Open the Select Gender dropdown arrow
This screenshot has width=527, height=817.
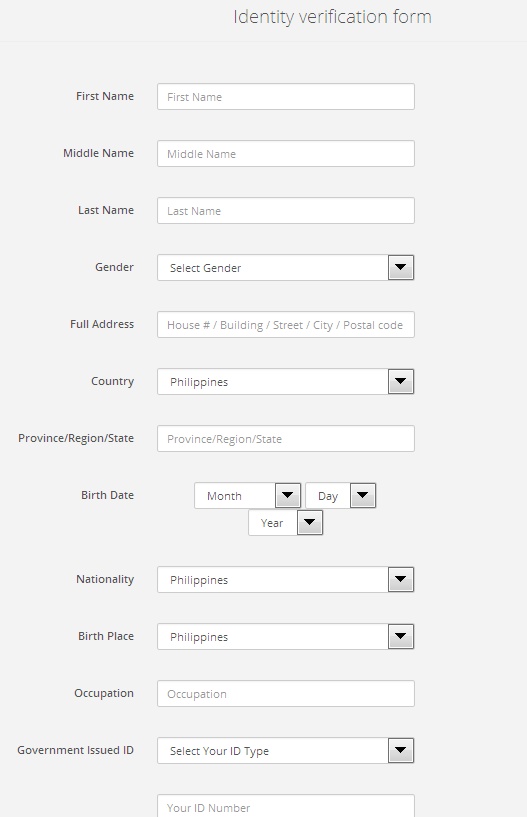click(x=400, y=267)
